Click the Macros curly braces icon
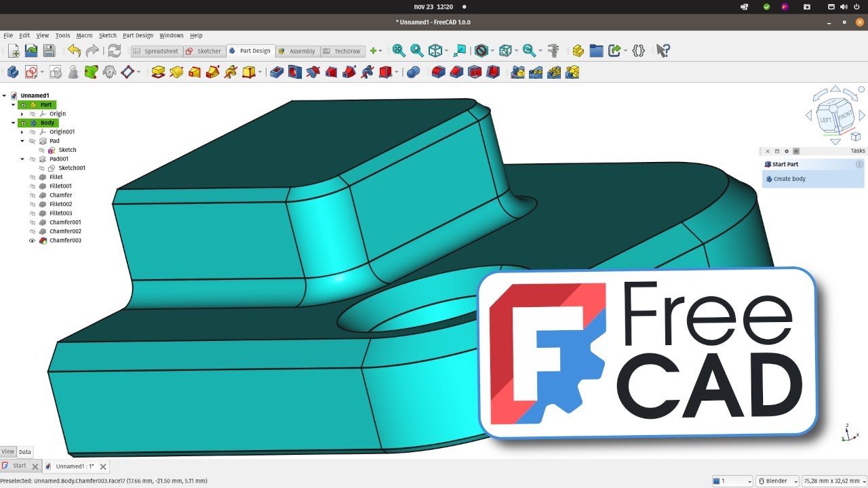Screen dimensions: 868x488 (x=638, y=50)
